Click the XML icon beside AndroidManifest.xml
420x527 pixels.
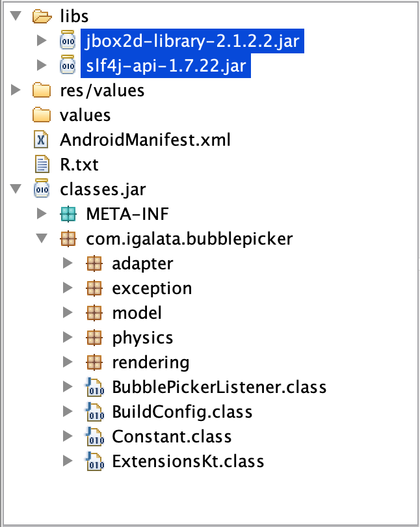pyautogui.click(x=42, y=140)
